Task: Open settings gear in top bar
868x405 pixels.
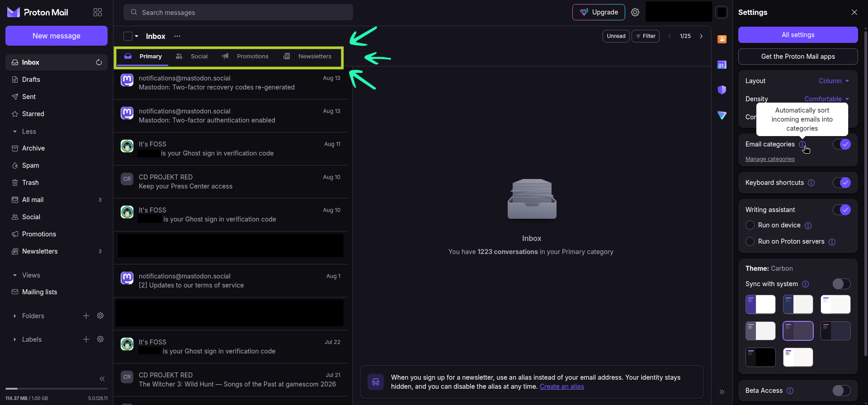Action: 635,12
